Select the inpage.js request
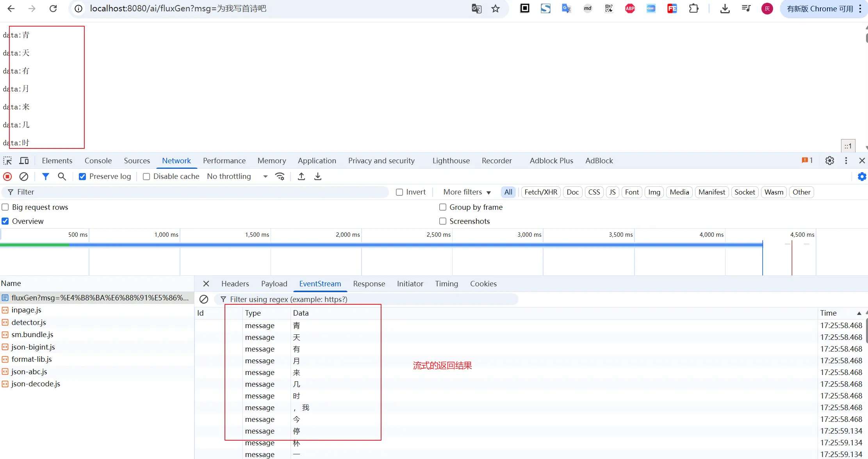 26,310
